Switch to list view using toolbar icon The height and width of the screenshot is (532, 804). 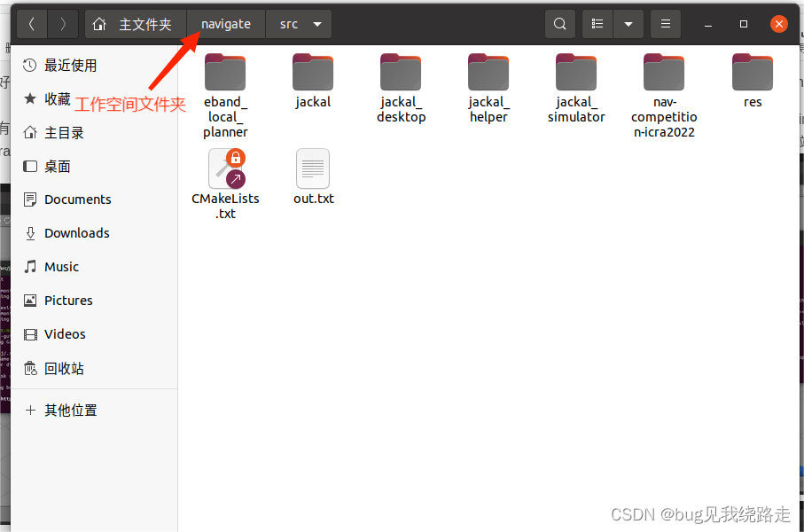click(x=597, y=24)
